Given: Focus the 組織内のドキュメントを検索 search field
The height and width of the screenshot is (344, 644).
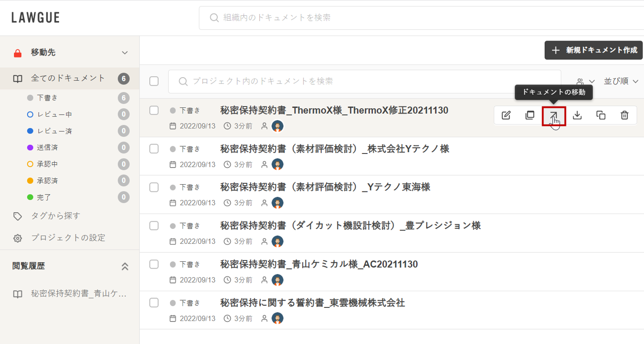Looking at the screenshot, I should (x=419, y=18).
